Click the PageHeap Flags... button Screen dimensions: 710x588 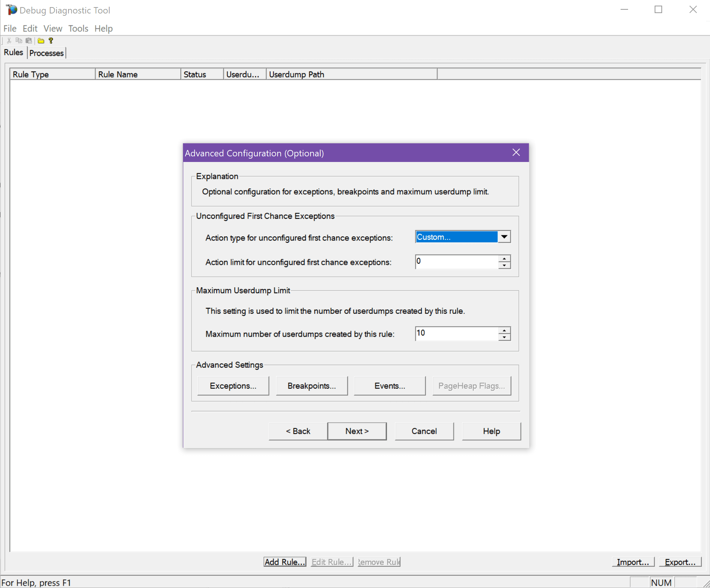[472, 386]
